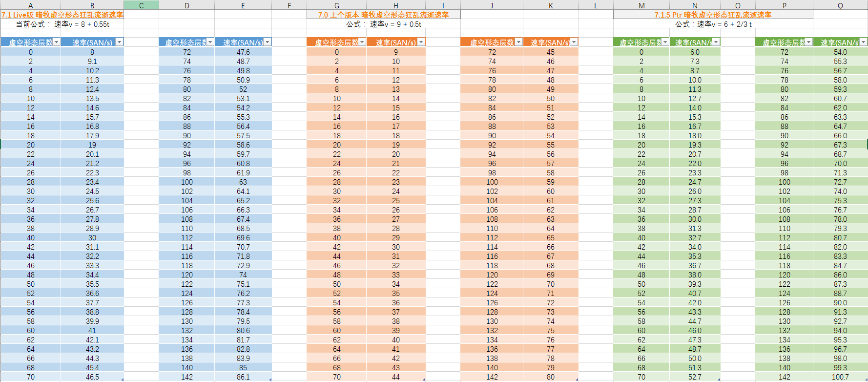Viewport: 868px width, 382px height.
Task: Select column Q by its header
Action: pos(840,5)
